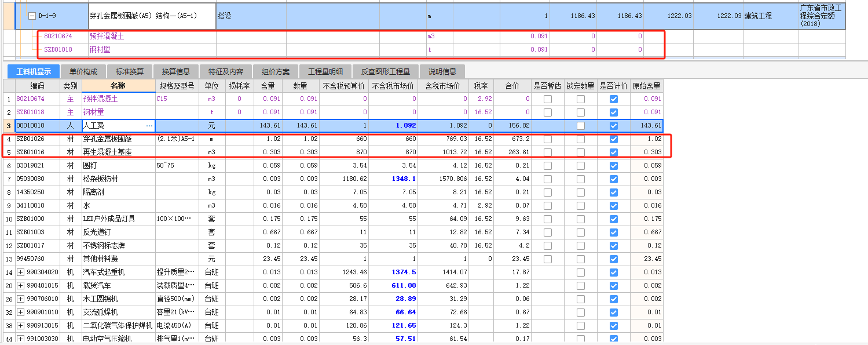868x345 pixels.
Task: Edit market price 1.092 of 人工费
Action: click(x=394, y=126)
